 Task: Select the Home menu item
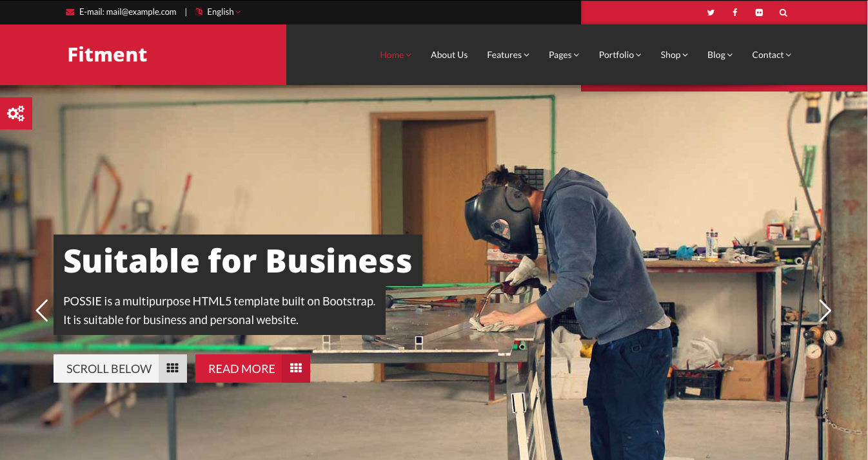tap(395, 55)
